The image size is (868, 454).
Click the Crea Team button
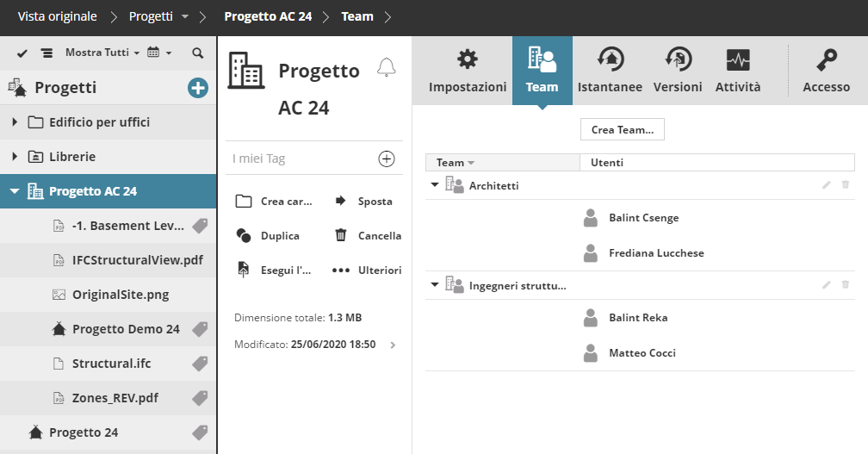(x=622, y=130)
